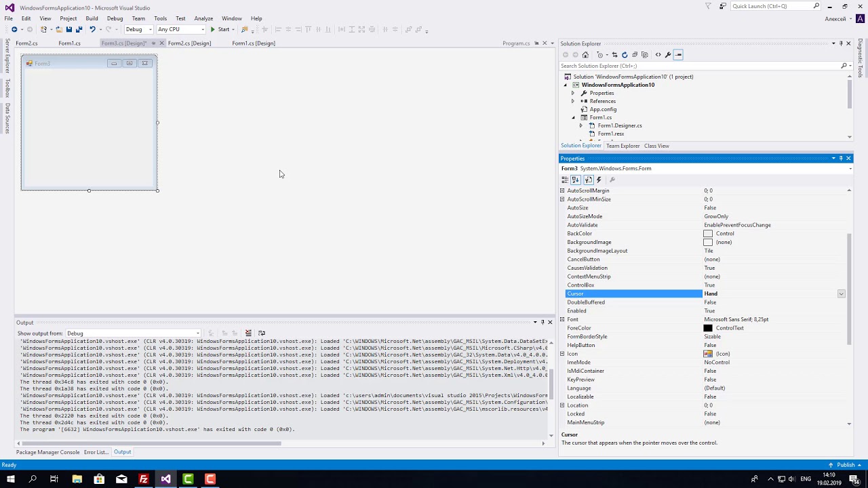Click the Search Solution Explorer input field

(x=700, y=66)
